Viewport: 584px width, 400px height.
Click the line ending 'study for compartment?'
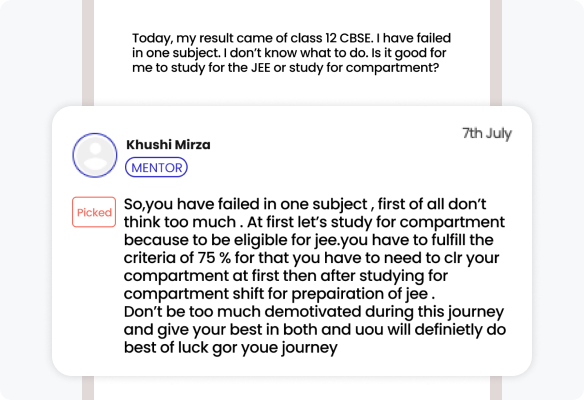pos(286,68)
